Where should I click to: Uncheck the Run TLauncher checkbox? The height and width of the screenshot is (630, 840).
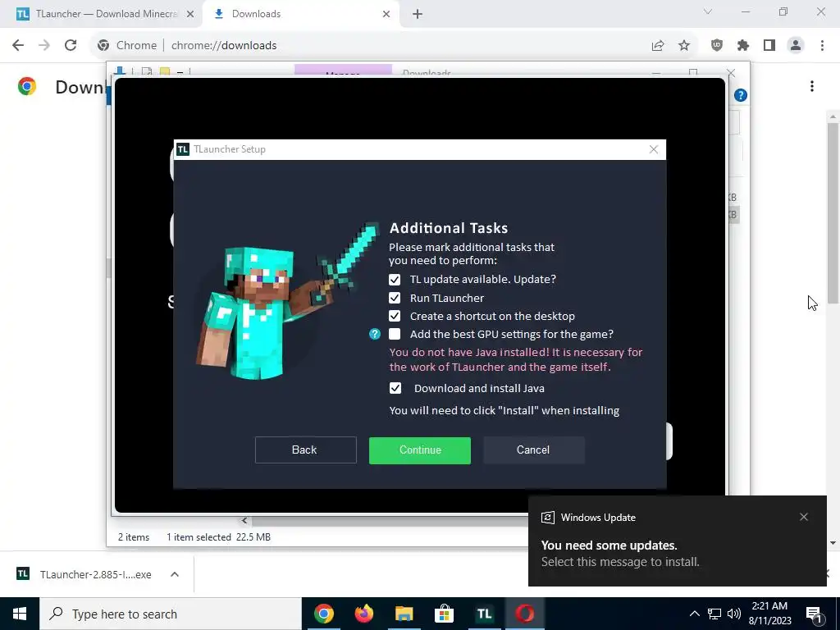coord(395,298)
